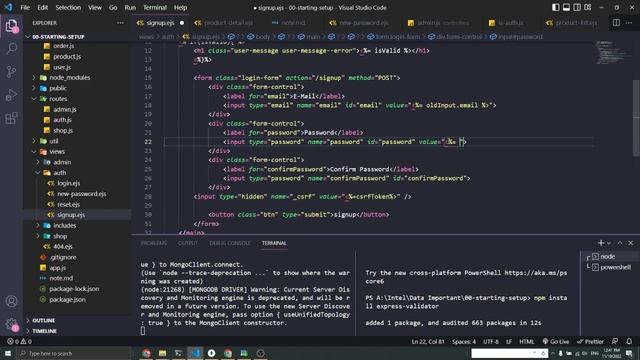
Task: Customize layout icon in title bar
Action: click(588, 7)
